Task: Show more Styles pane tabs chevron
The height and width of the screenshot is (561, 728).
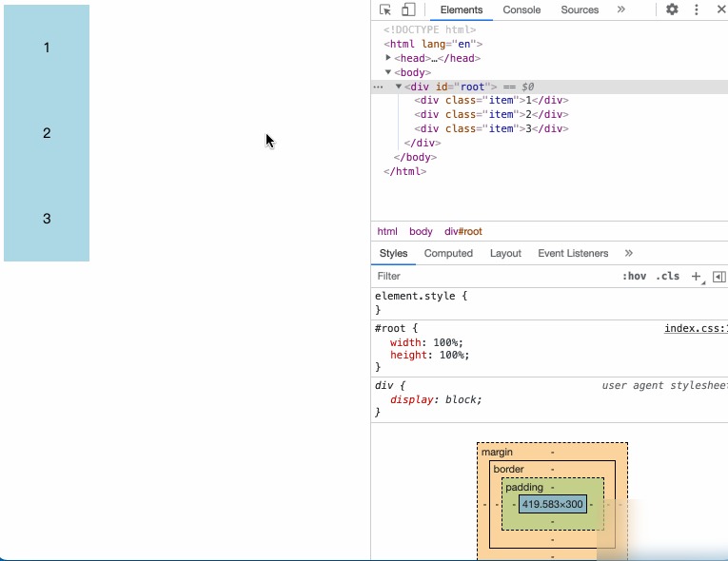Action: 629,253
